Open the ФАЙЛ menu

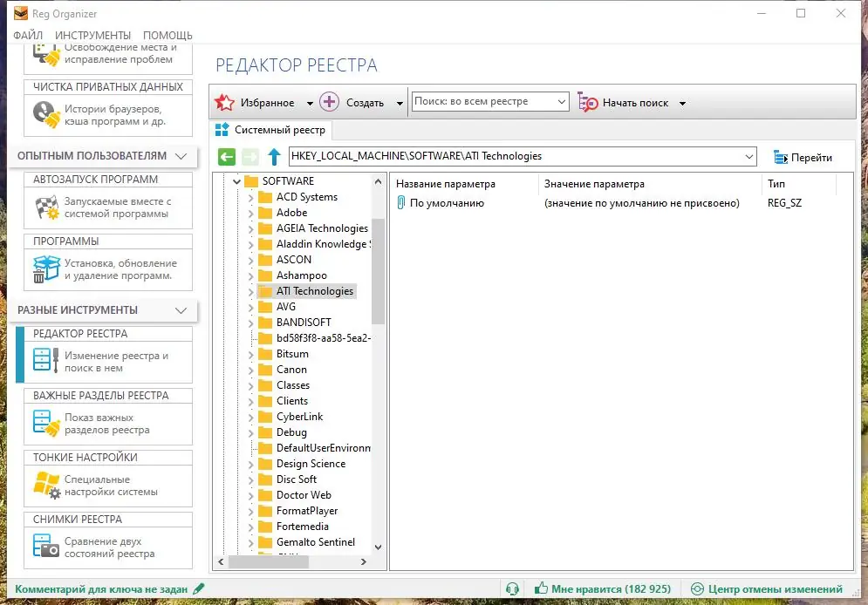[x=28, y=36]
